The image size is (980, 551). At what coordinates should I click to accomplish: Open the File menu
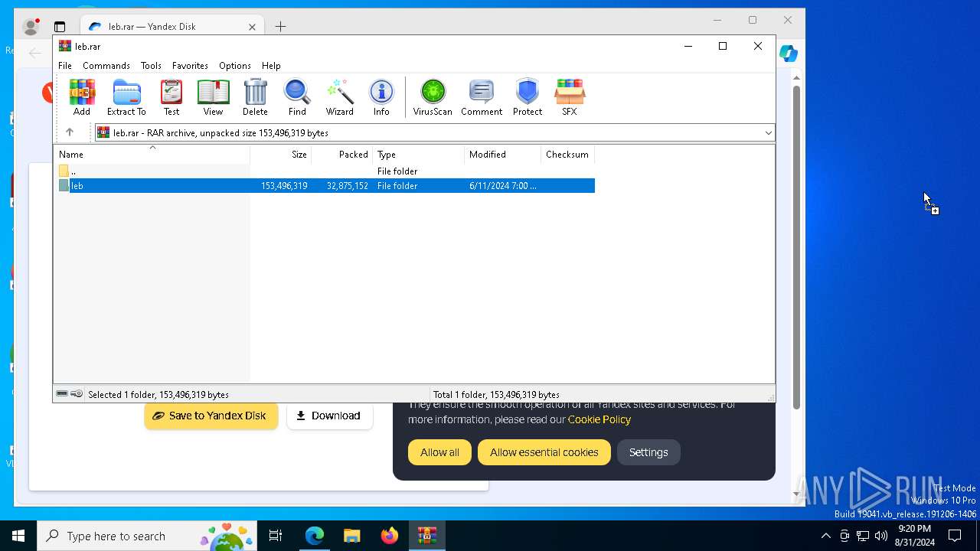65,66
